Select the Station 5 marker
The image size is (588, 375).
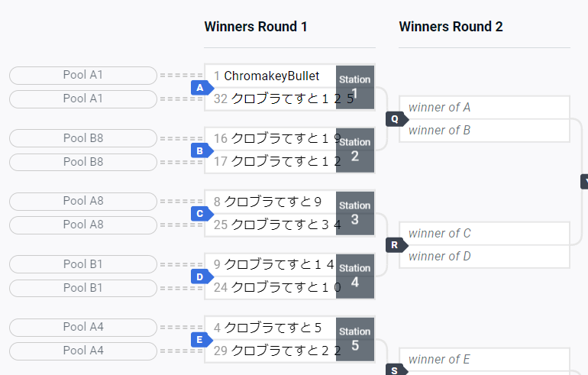click(x=355, y=339)
